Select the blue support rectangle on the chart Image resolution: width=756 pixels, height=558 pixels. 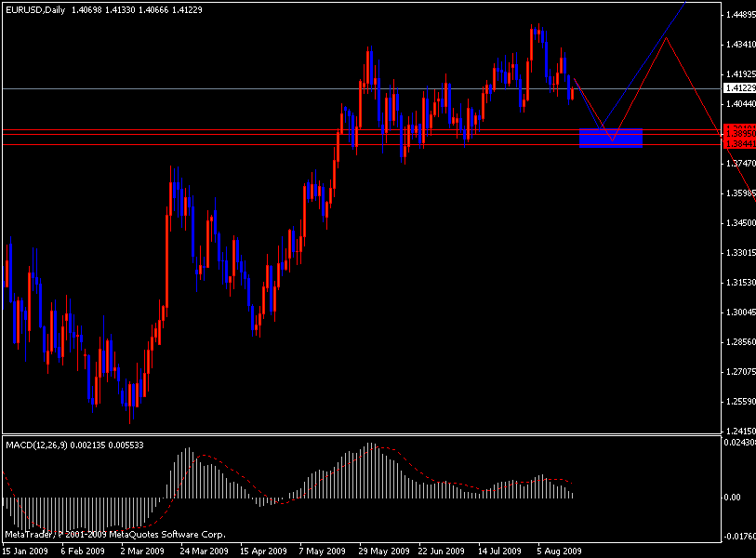point(611,137)
